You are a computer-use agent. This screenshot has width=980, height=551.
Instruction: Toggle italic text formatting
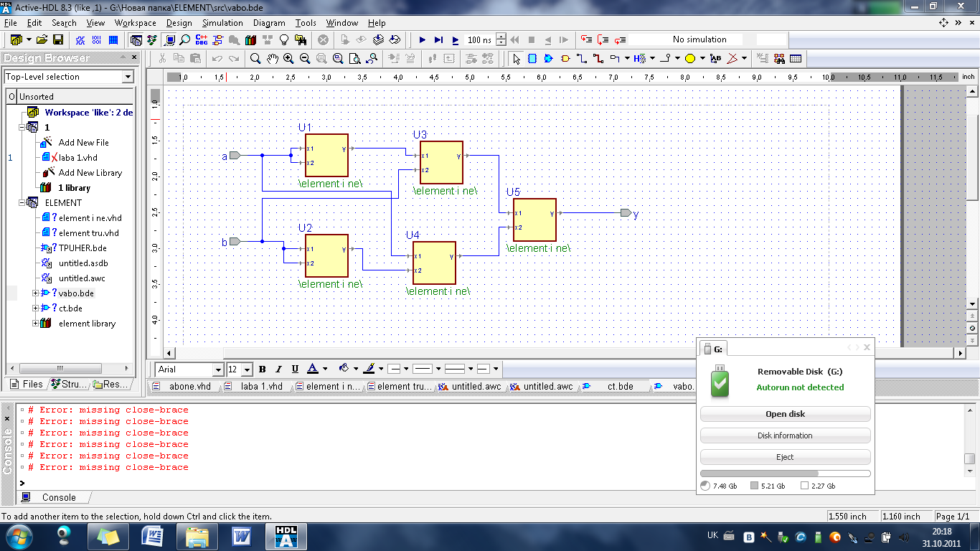coord(278,369)
